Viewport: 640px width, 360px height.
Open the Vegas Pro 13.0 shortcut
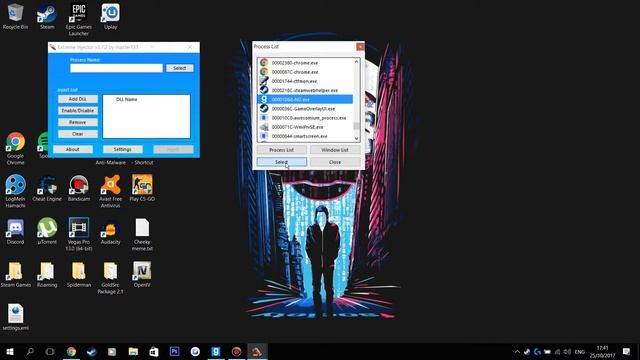[78, 234]
